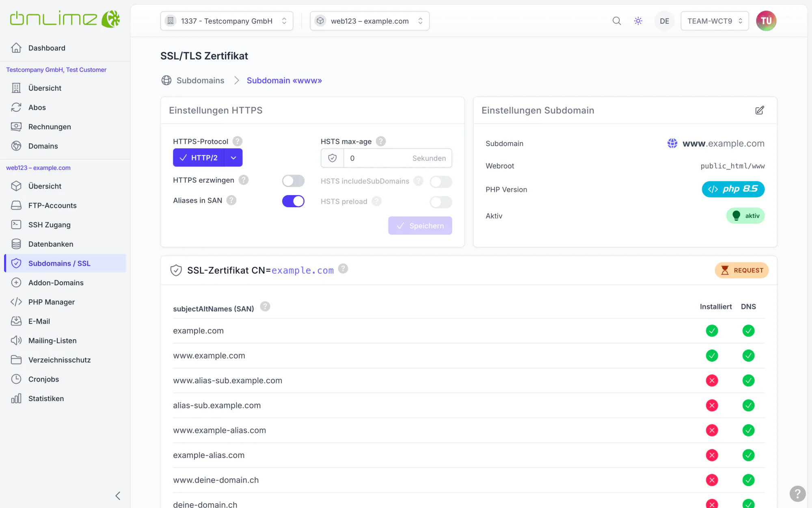
Task: Click the aktiv status badge
Action: coord(745,216)
